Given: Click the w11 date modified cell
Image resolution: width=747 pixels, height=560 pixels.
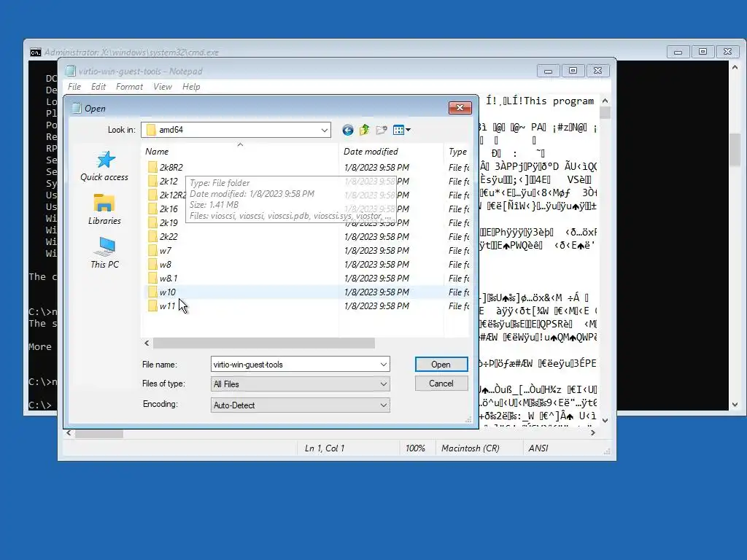Looking at the screenshot, I should (376, 306).
